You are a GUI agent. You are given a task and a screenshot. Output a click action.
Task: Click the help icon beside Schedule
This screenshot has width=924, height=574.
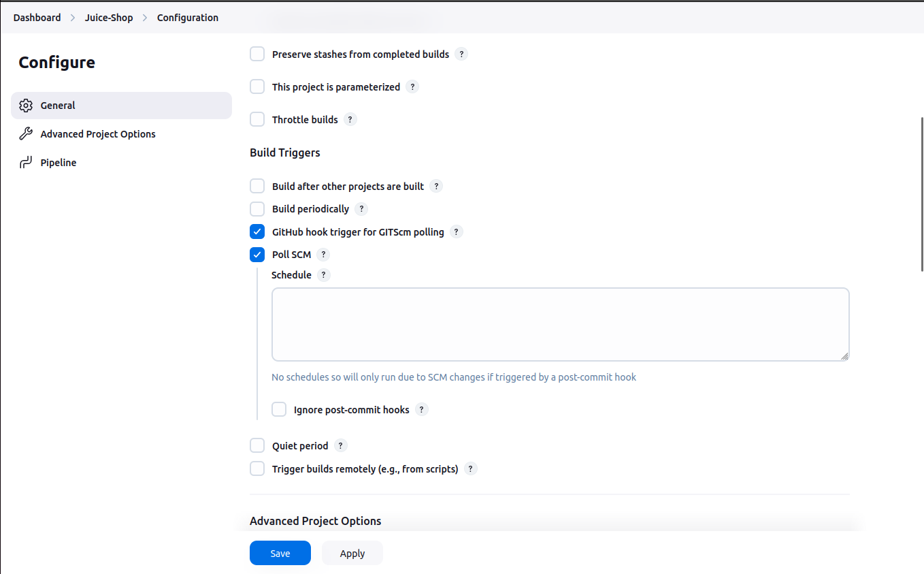pyautogui.click(x=324, y=275)
